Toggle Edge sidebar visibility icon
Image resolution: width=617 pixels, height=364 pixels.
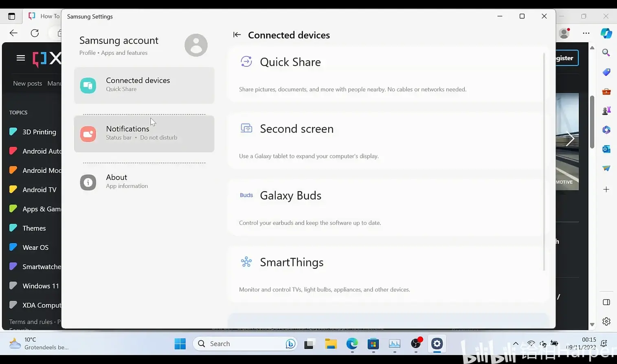coord(606,302)
